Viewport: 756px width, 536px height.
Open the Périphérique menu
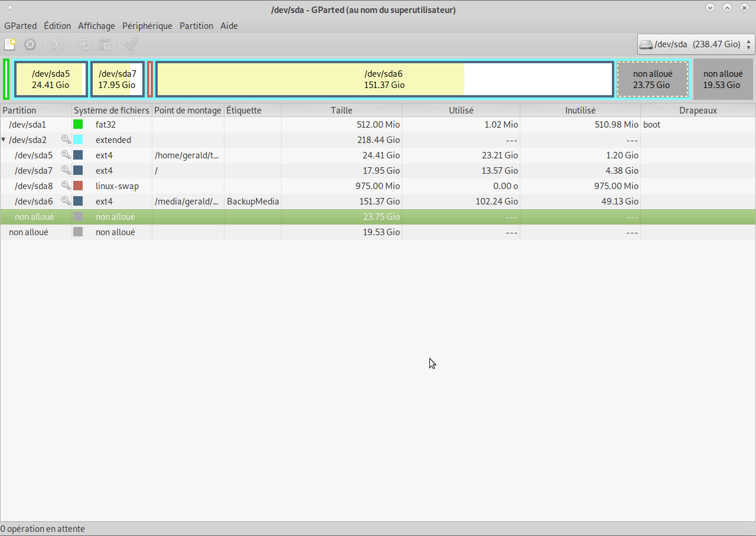[x=147, y=26]
